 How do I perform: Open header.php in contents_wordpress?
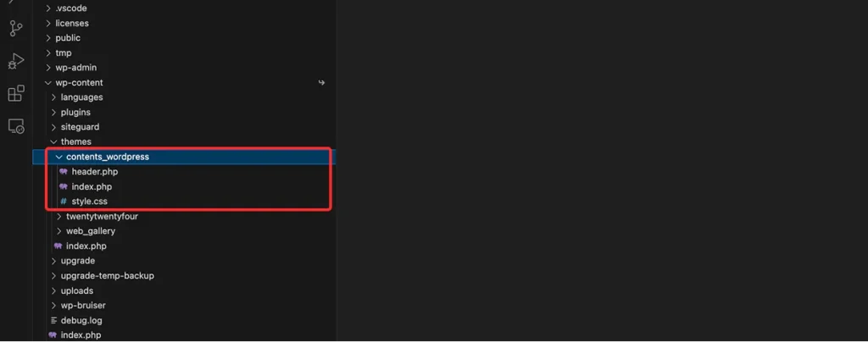pos(95,172)
